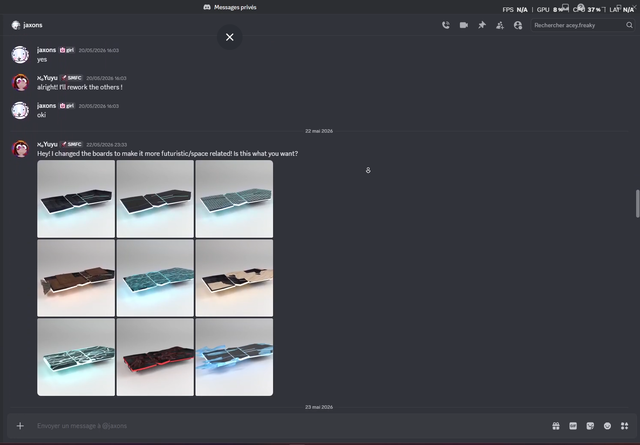Click Yuyu's avatar beside the "Hey!" message
640x445 pixels.
[x=20, y=149]
